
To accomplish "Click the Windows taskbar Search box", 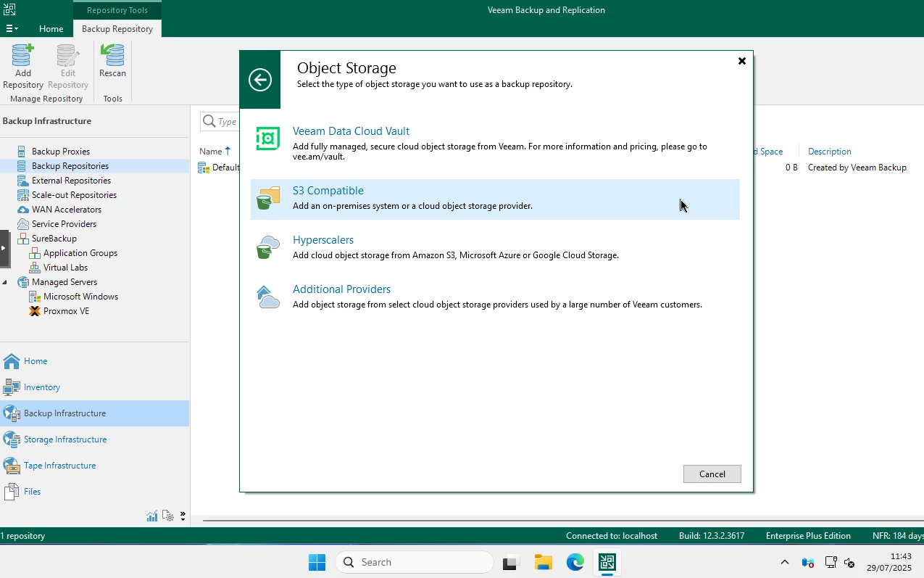I will (415, 562).
